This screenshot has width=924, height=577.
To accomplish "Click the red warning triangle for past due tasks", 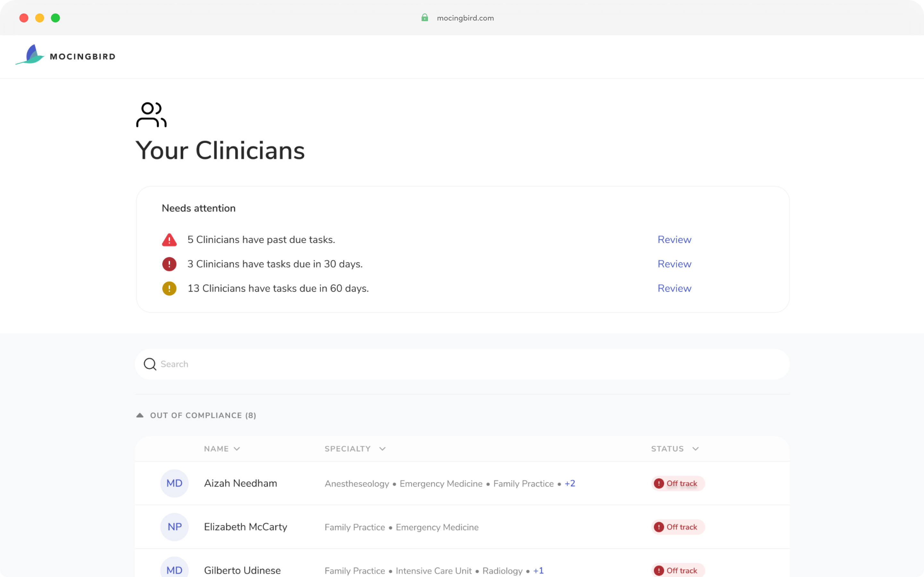I will click(169, 240).
